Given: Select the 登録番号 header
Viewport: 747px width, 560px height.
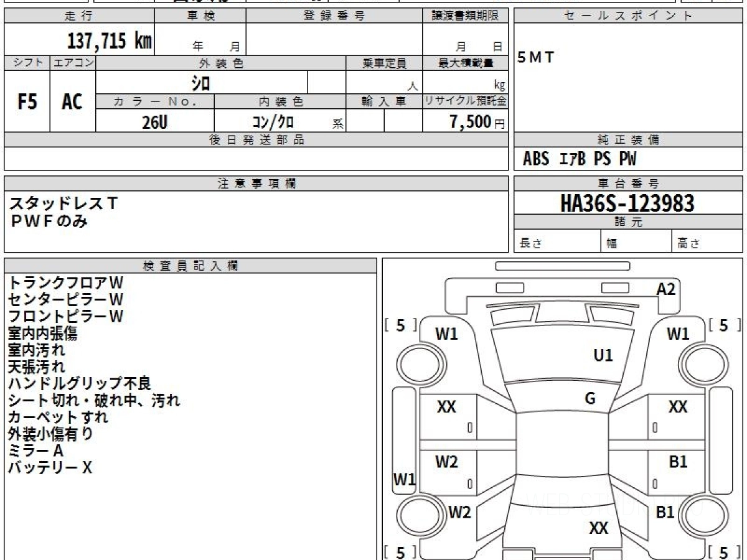Looking at the screenshot, I should (x=334, y=16).
